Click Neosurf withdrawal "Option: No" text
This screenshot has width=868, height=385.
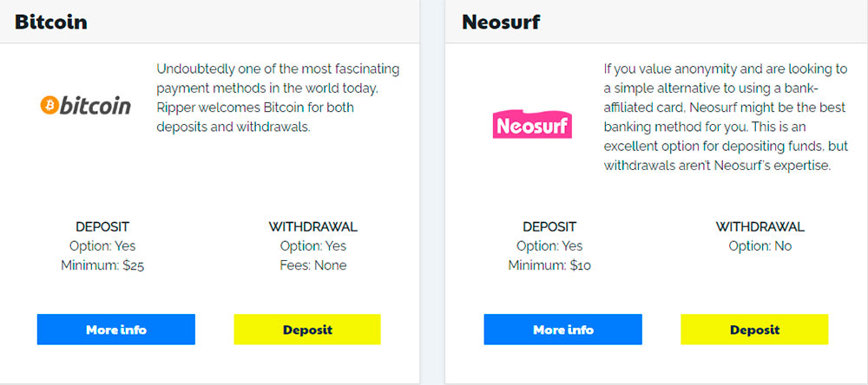(760, 246)
